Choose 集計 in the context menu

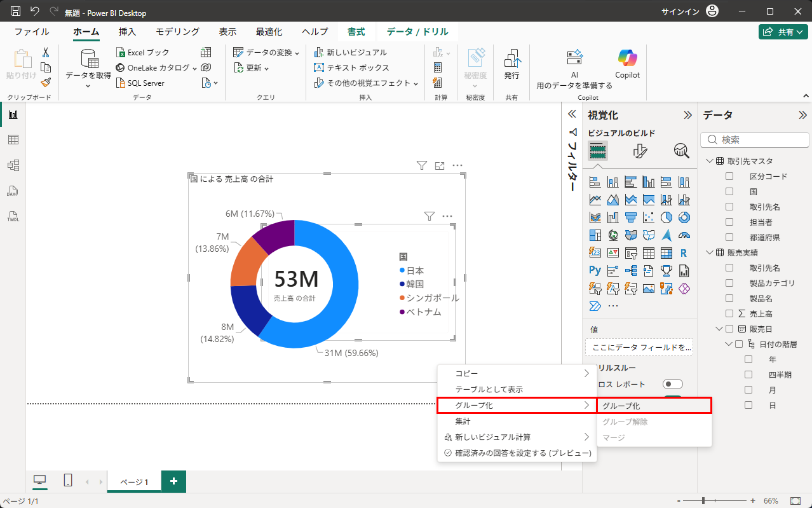(x=517, y=421)
